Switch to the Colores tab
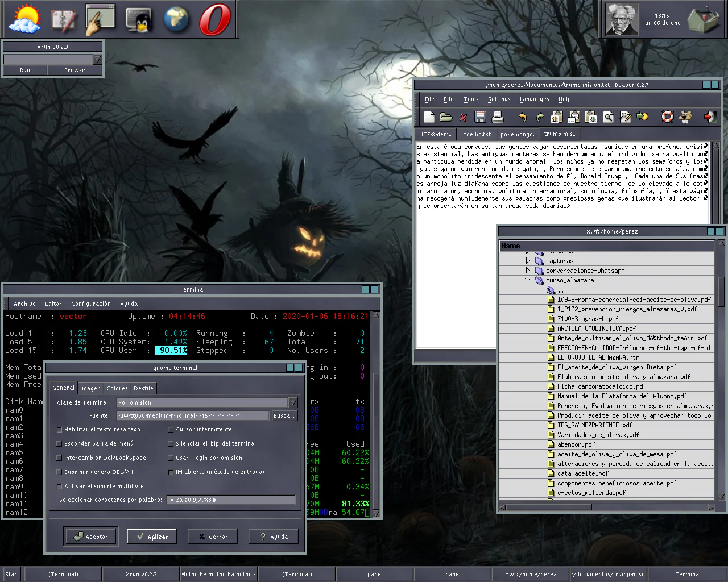Viewport: 728px width, 582px height. pos(117,388)
